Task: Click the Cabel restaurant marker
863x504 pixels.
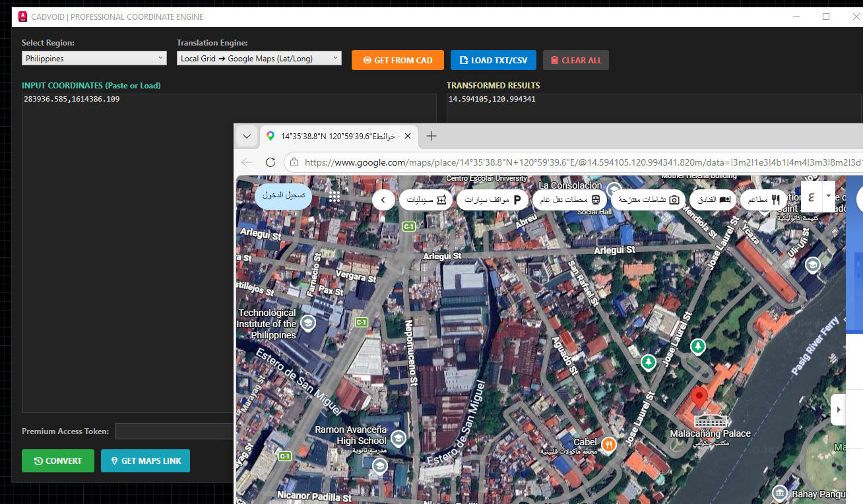Action: [x=609, y=444]
